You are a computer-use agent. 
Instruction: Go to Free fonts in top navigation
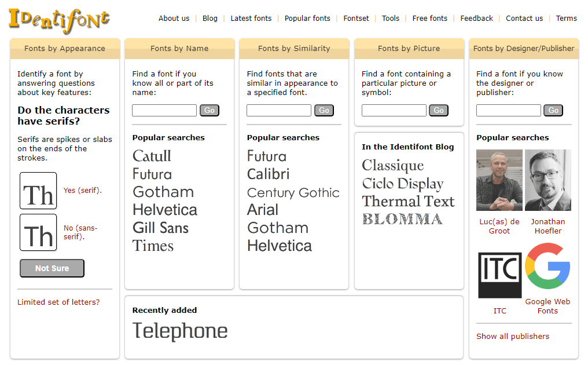coord(429,19)
